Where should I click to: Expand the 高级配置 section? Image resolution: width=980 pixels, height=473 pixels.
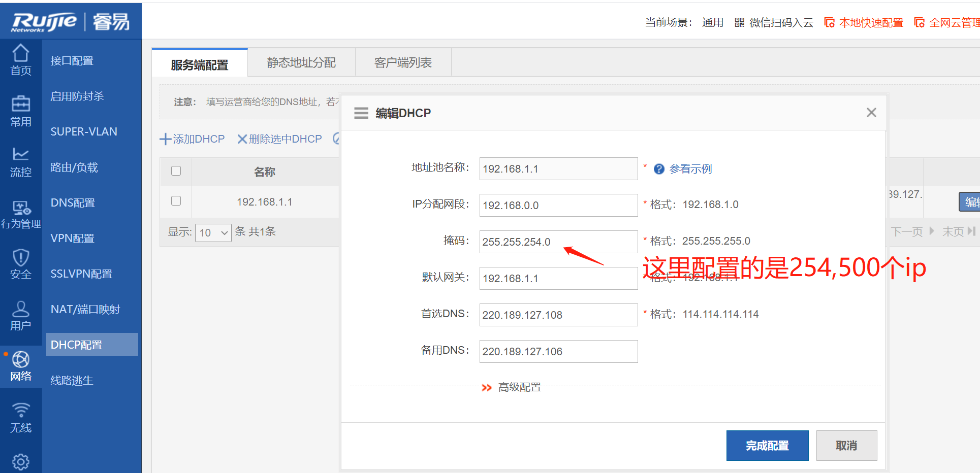point(512,387)
